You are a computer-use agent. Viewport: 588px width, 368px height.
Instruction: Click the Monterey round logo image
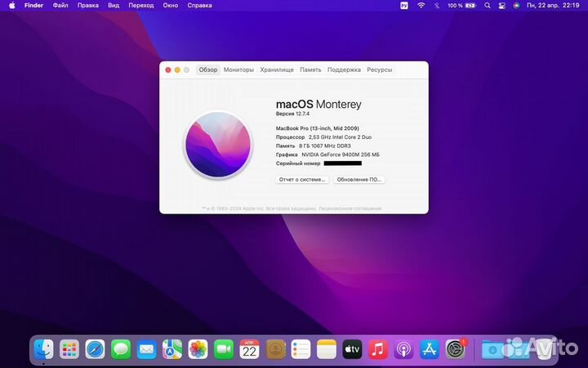[x=218, y=144]
